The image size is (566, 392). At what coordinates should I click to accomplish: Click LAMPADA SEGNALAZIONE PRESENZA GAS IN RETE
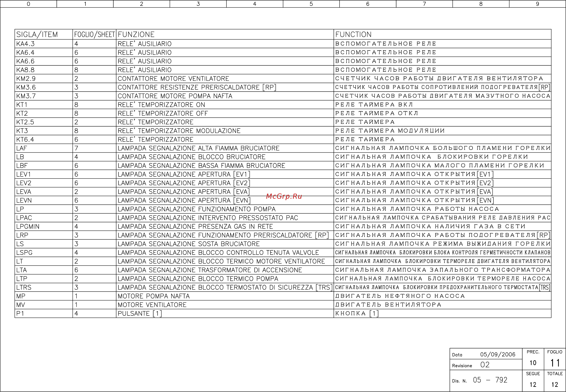195,226
